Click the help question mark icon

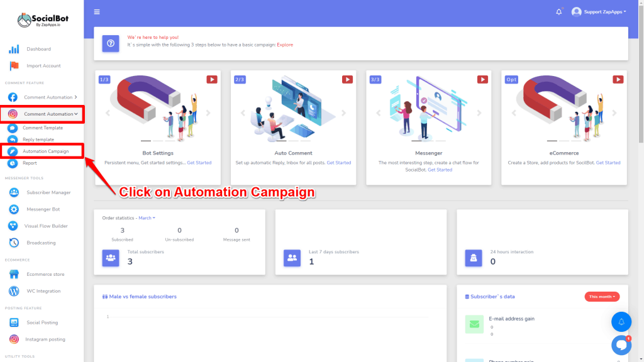tap(111, 43)
